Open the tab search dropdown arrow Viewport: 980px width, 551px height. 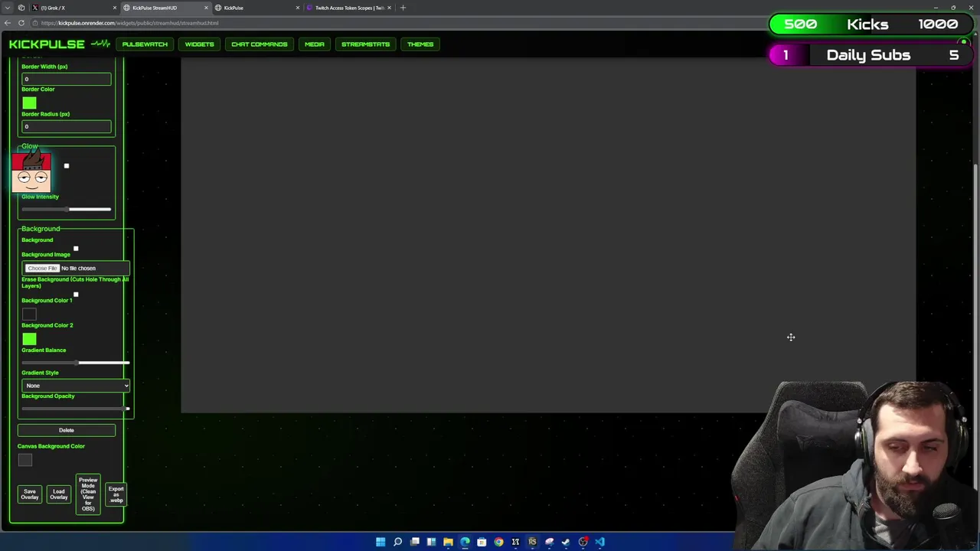click(x=8, y=8)
